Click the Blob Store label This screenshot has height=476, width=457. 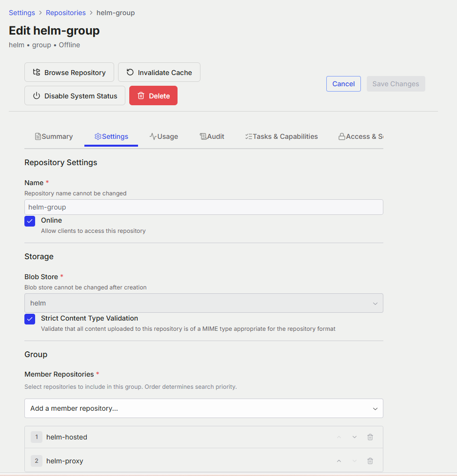[x=41, y=277]
